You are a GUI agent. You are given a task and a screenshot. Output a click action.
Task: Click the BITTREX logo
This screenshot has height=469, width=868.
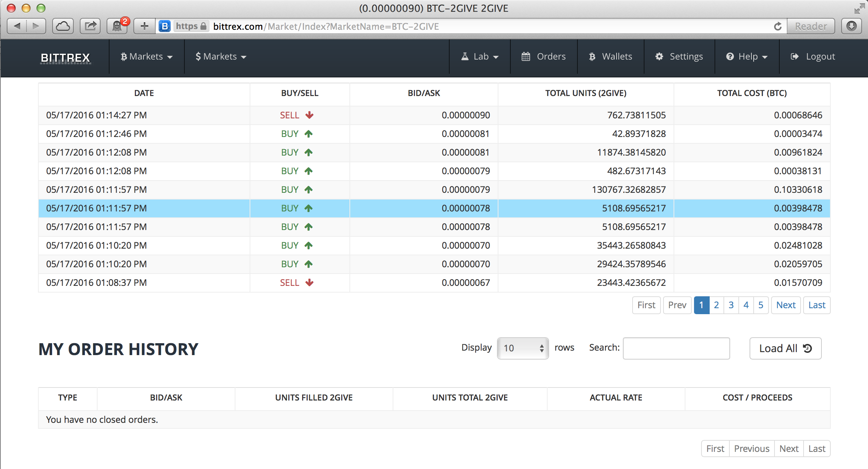pos(66,58)
